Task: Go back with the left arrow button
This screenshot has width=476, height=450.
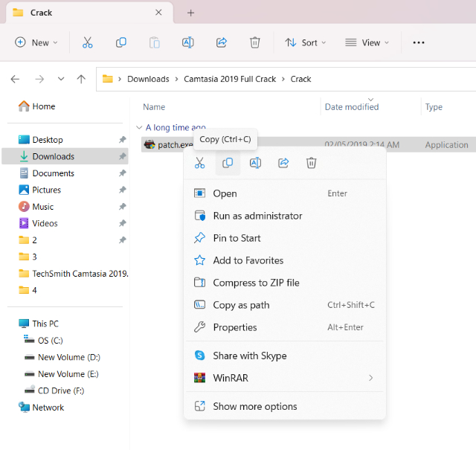Action: tap(15, 80)
